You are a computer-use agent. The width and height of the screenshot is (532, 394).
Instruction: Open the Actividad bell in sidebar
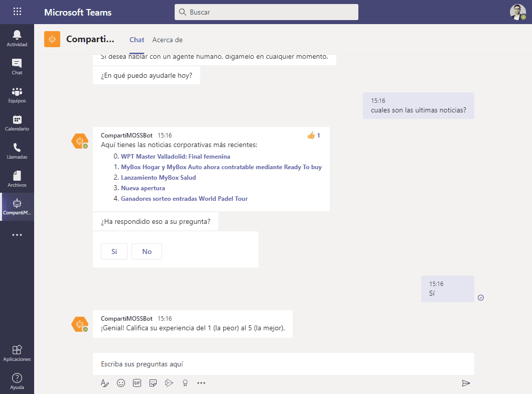point(17,38)
